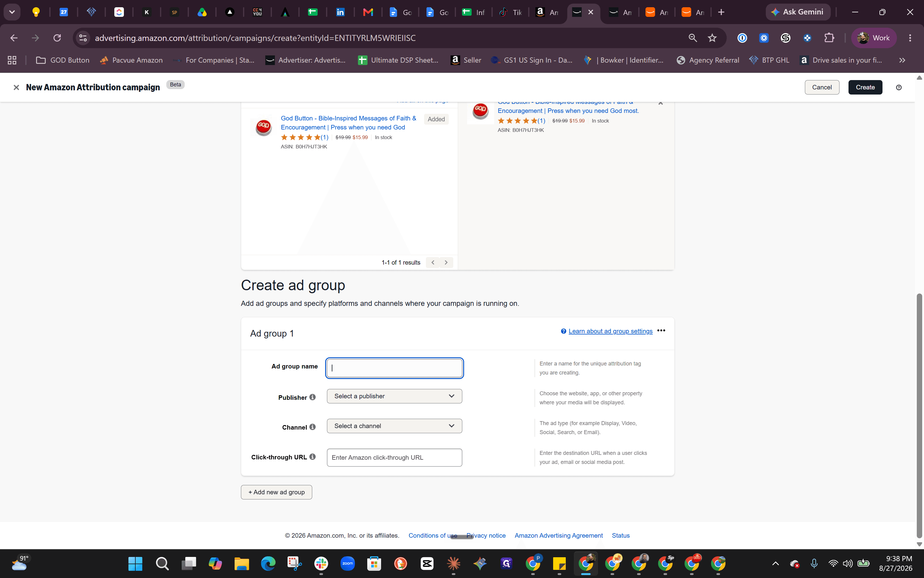The height and width of the screenshot is (578, 924).
Task: View site information icon in address bar
Action: coord(83,38)
